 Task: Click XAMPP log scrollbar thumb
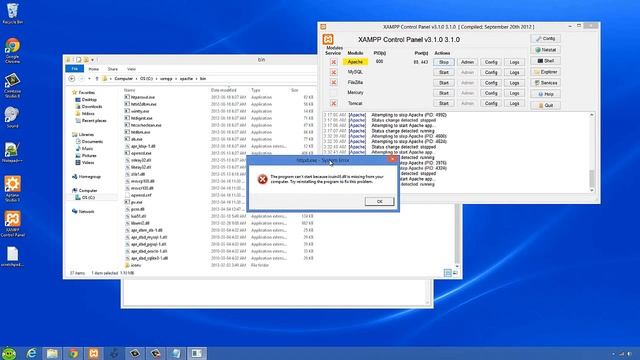(x=592, y=178)
